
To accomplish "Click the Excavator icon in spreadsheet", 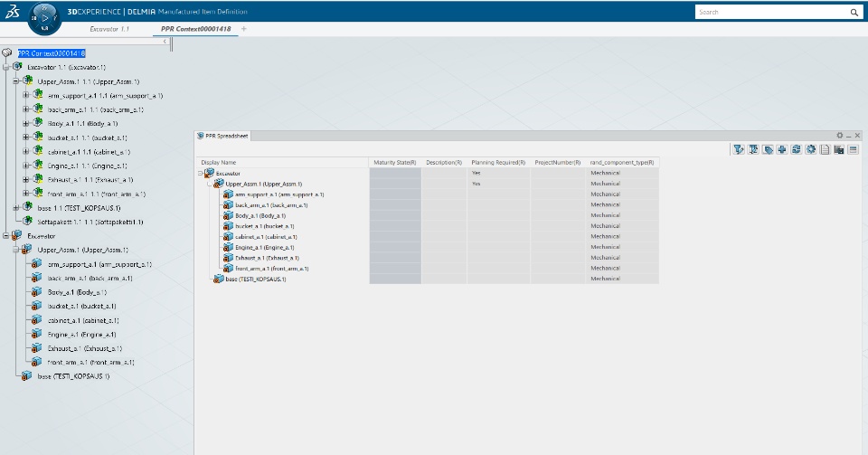I will click(209, 174).
